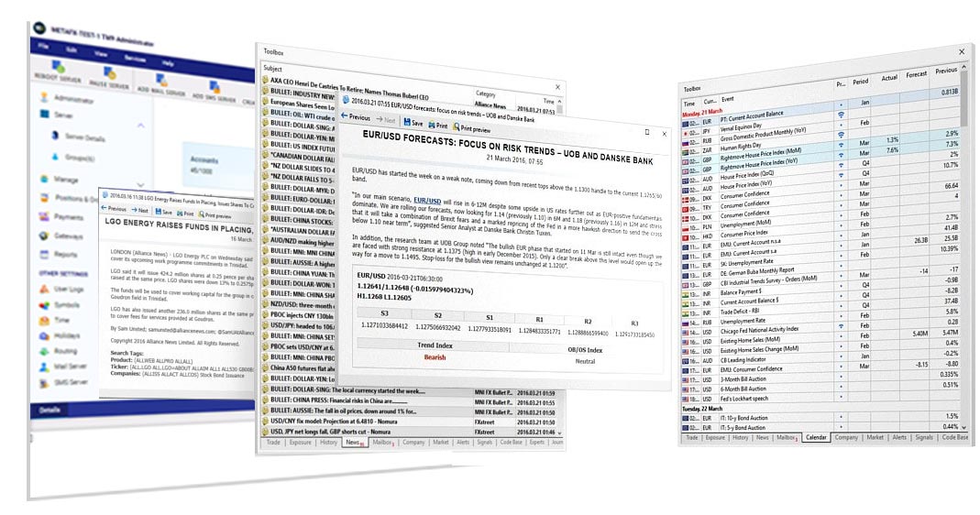
Task: Click the Pause Server toolbar icon
Action: click(109, 73)
